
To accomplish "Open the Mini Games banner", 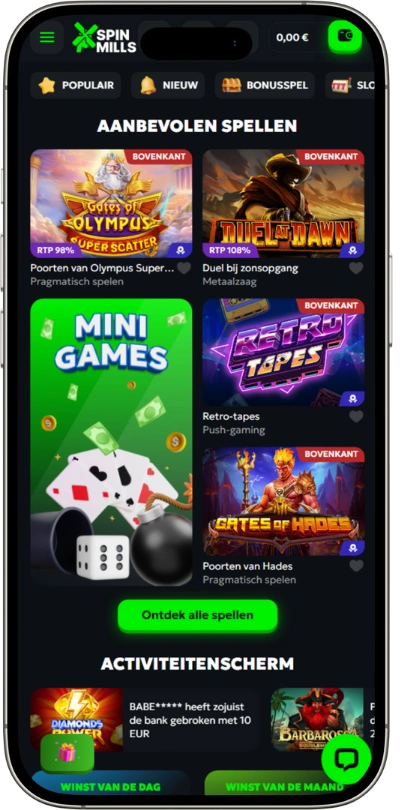I will (x=111, y=442).
